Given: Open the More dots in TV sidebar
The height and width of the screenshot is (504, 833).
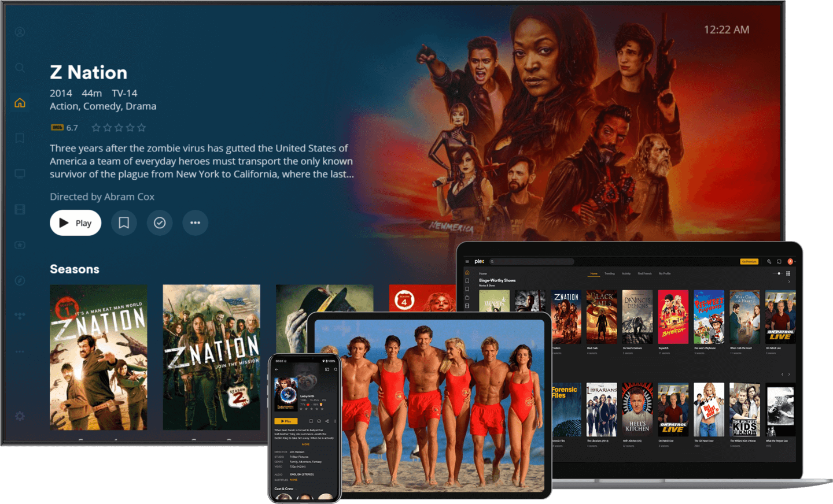Looking at the screenshot, I should point(20,351).
